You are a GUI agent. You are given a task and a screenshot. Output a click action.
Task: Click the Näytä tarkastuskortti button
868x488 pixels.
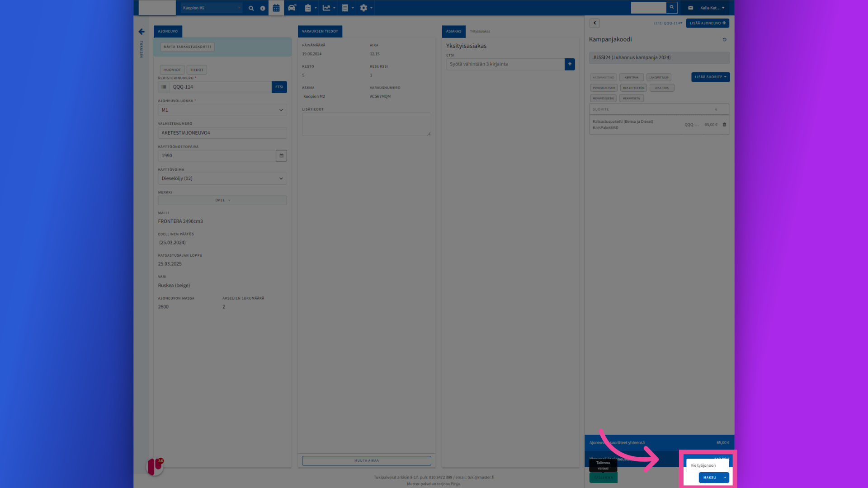(187, 47)
